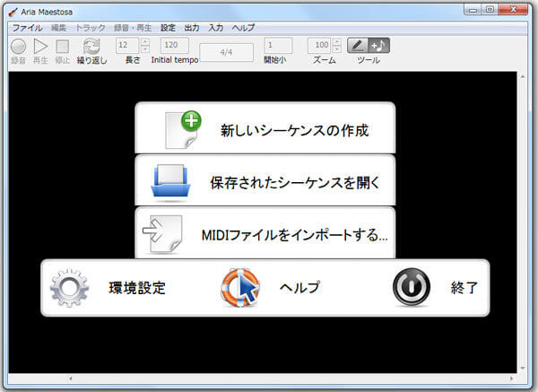Click the 開始小 field showing 1

click(278, 45)
